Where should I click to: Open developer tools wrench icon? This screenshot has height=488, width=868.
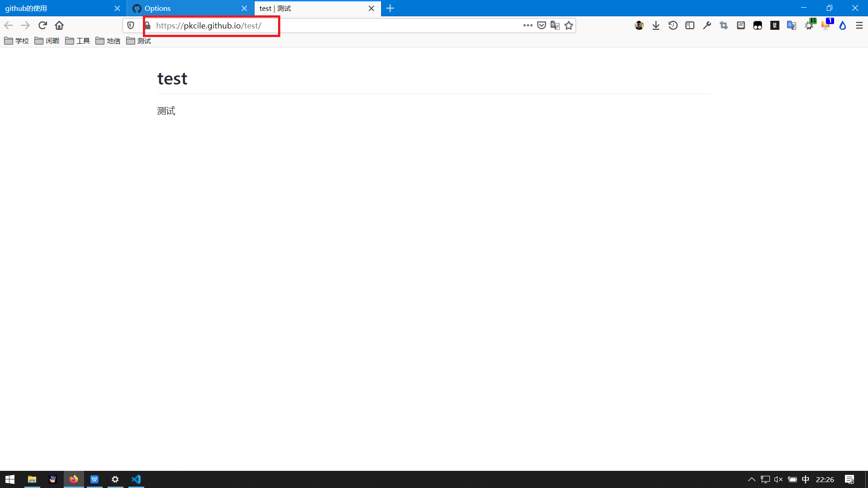point(707,25)
